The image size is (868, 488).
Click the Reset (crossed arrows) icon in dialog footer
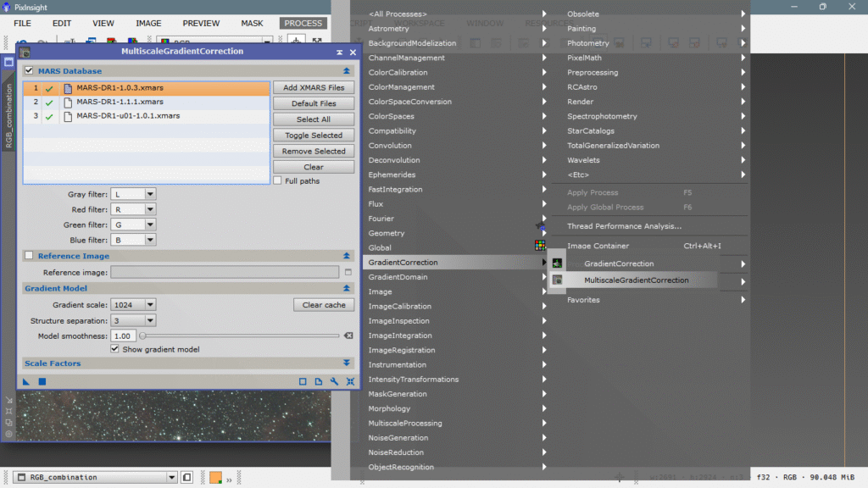click(350, 381)
